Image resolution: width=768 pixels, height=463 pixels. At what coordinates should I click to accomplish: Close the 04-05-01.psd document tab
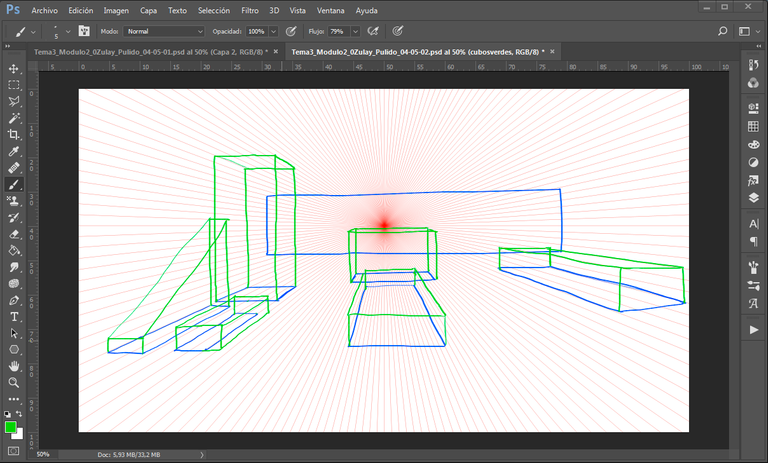pyautogui.click(x=276, y=51)
